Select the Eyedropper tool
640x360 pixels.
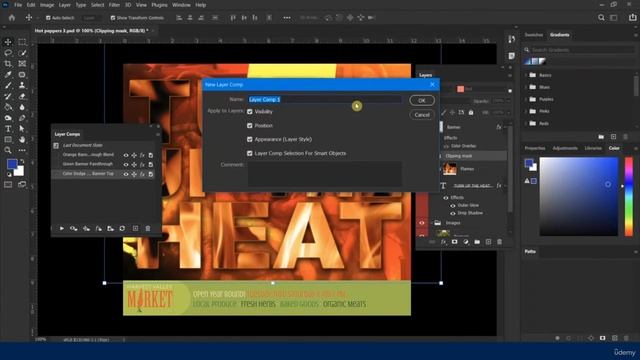click(x=8, y=75)
